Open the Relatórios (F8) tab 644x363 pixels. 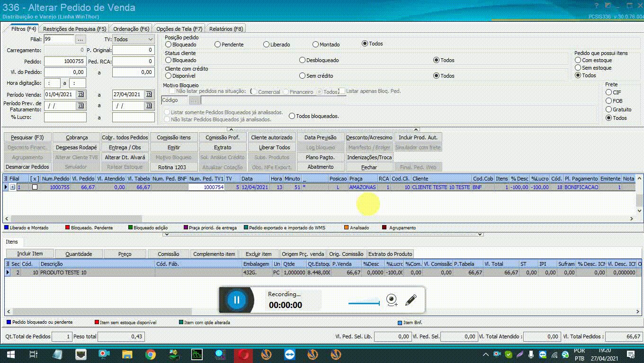[226, 29]
